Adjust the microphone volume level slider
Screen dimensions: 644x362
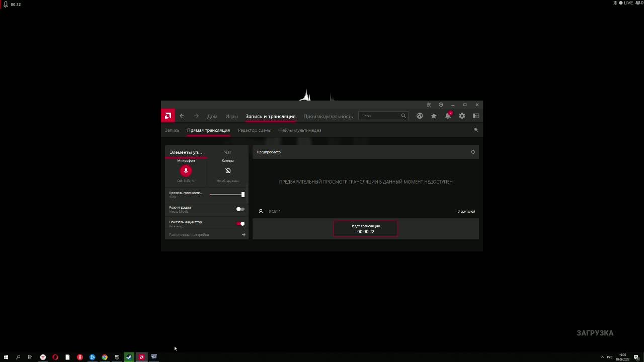227,195
